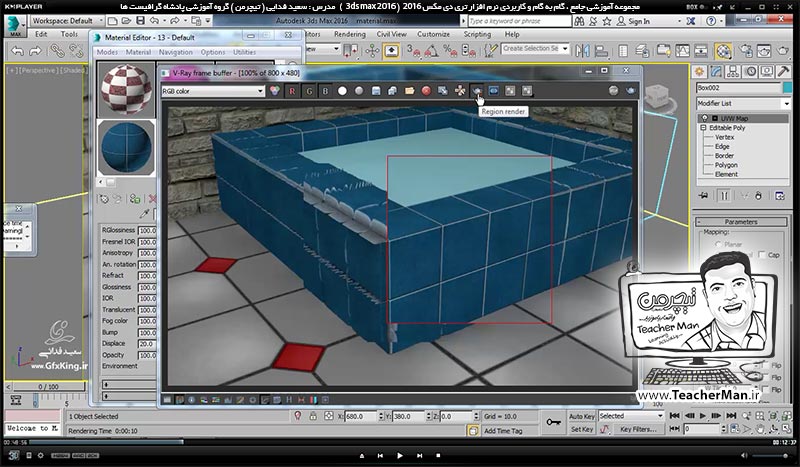Open the Edit menu
The image size is (800, 467).
point(41,34)
